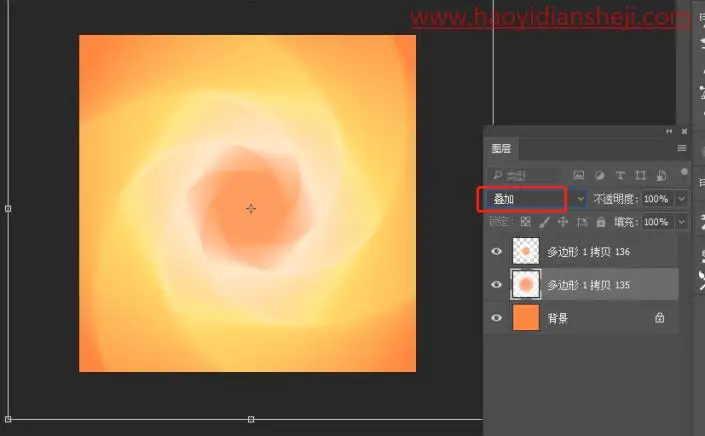Filter for type layers (T icon)
705x436 pixels.
tap(620, 175)
